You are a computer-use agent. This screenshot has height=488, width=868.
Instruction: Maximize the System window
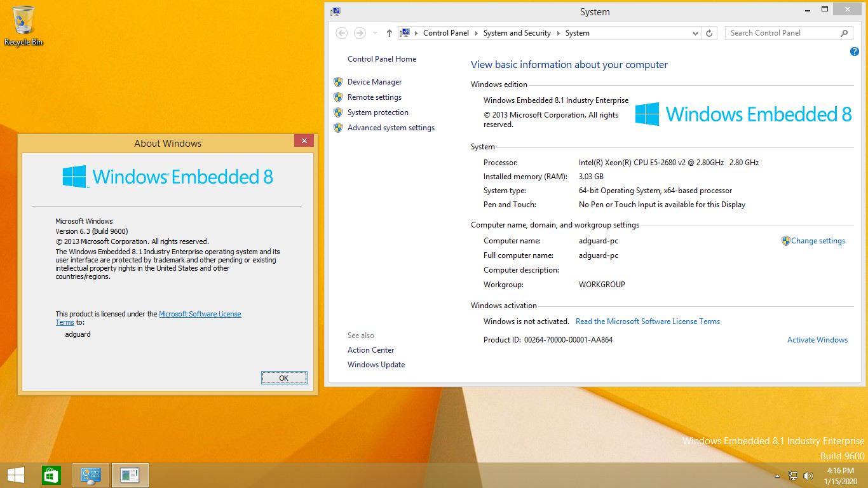point(825,9)
